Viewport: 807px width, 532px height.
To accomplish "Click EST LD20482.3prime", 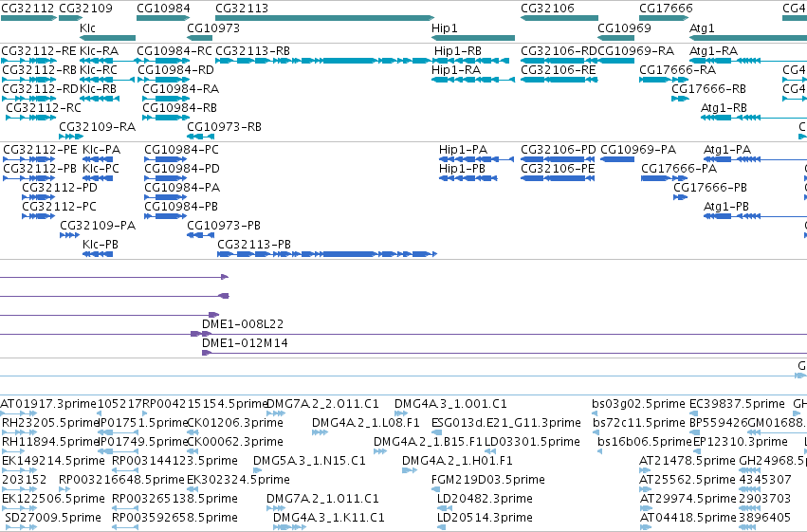I will click(x=485, y=499).
